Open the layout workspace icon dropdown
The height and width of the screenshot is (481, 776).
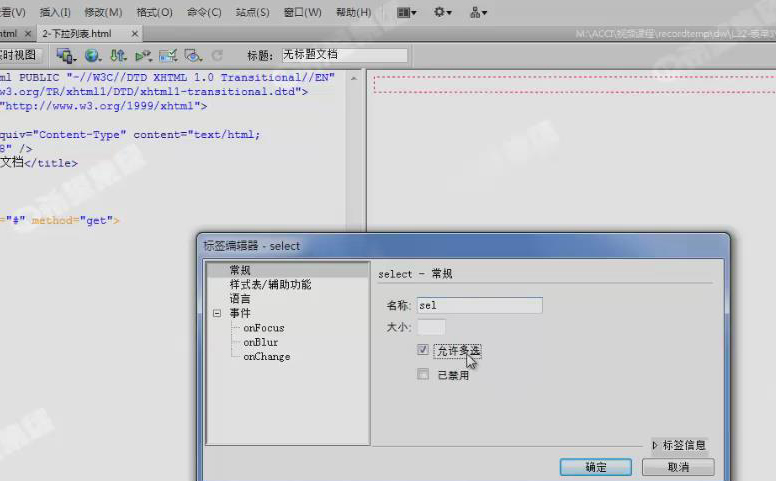coord(407,13)
